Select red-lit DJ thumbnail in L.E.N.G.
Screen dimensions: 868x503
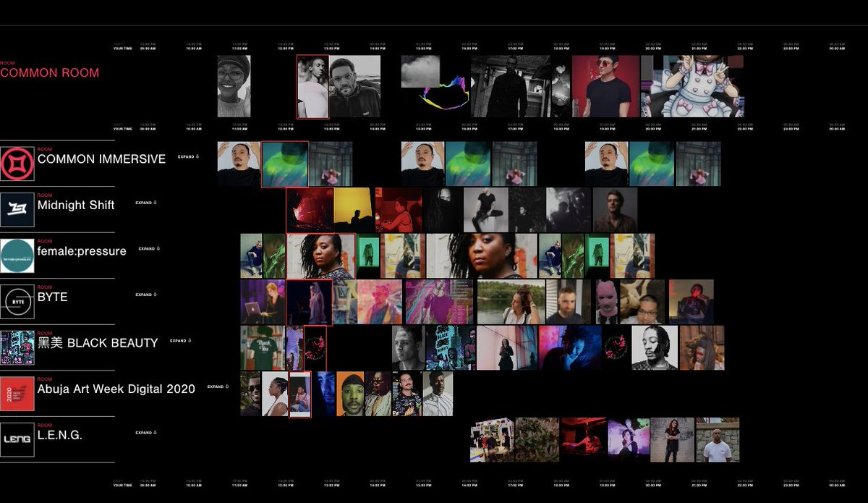pos(584,440)
